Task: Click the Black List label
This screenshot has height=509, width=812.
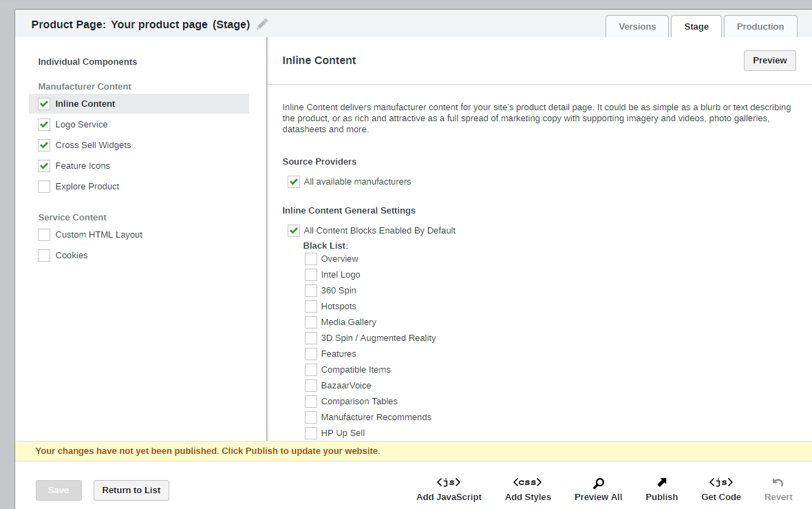Action: (x=325, y=246)
